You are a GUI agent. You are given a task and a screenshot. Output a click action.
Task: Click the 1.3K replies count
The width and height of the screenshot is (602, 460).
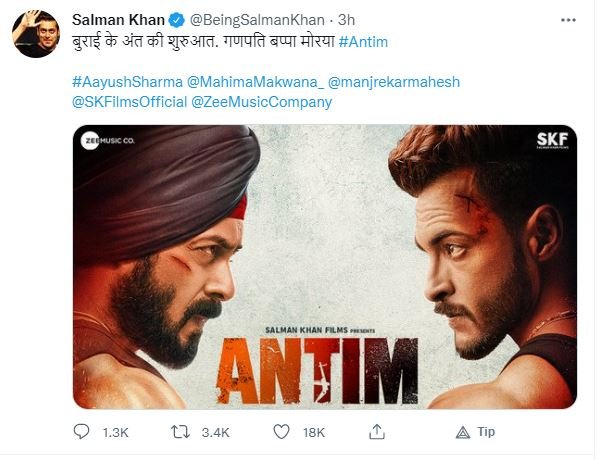pos(115,431)
